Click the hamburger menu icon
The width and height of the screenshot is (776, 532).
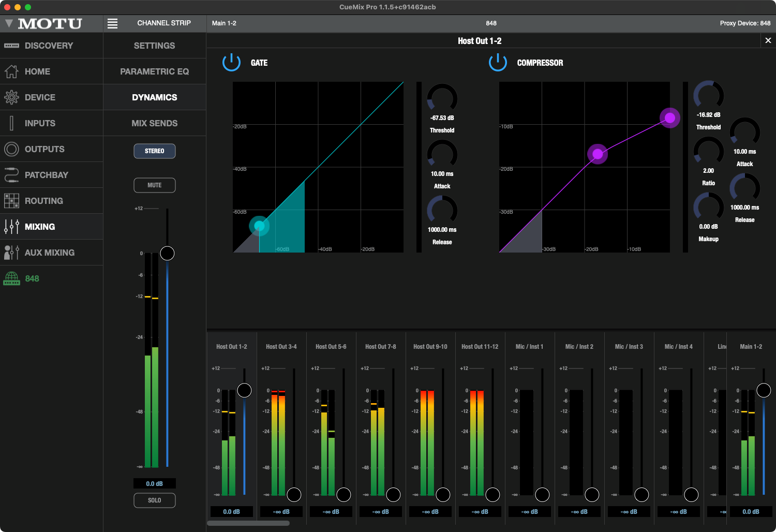pyautogui.click(x=112, y=23)
